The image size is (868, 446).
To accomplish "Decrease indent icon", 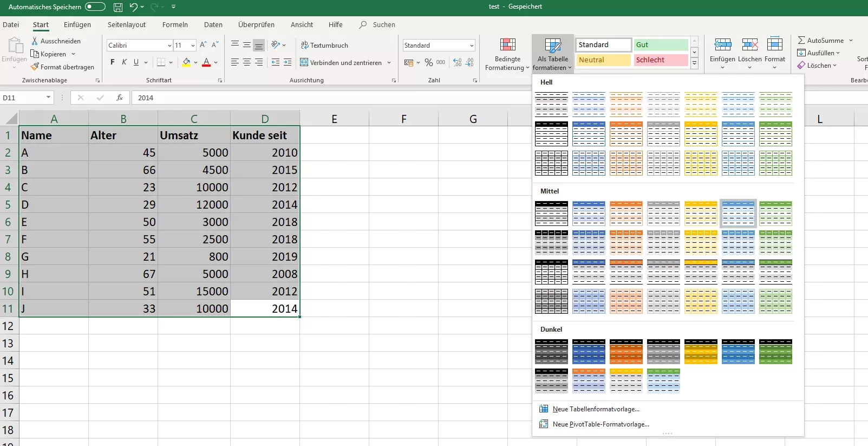I will click(x=276, y=62).
